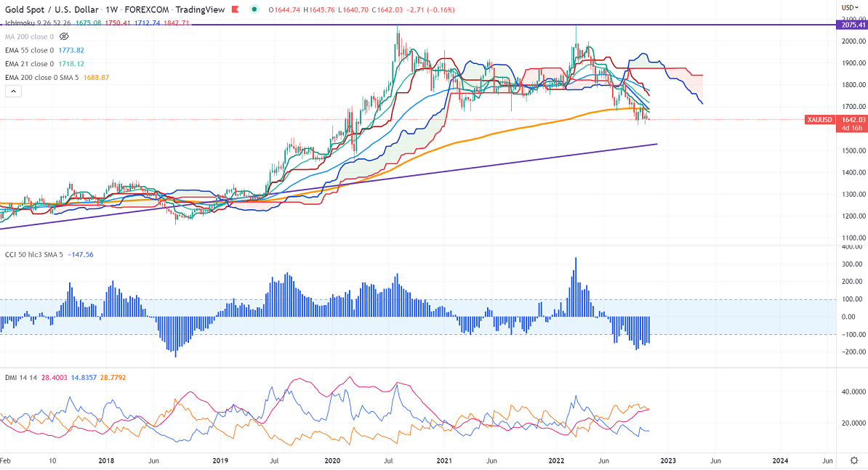
Task: Click the change value -2.71 (-0.16%)
Action: [430, 10]
